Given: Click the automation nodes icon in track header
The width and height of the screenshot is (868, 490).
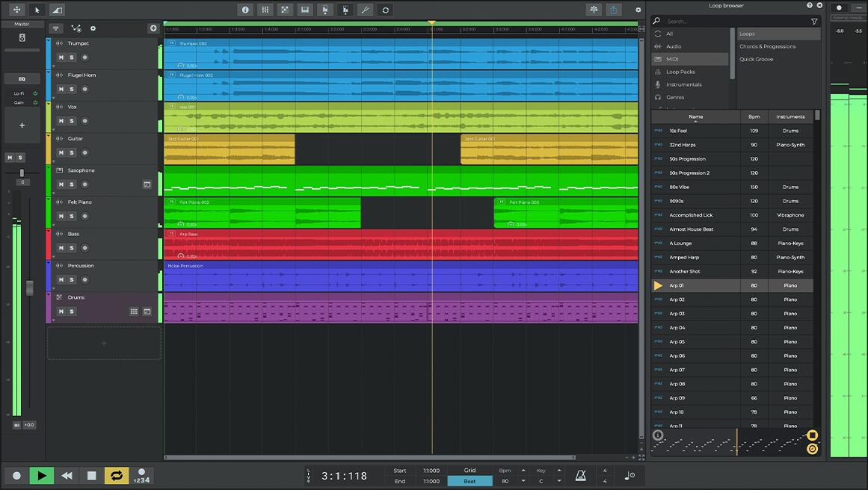Looking at the screenshot, I should tap(76, 28).
